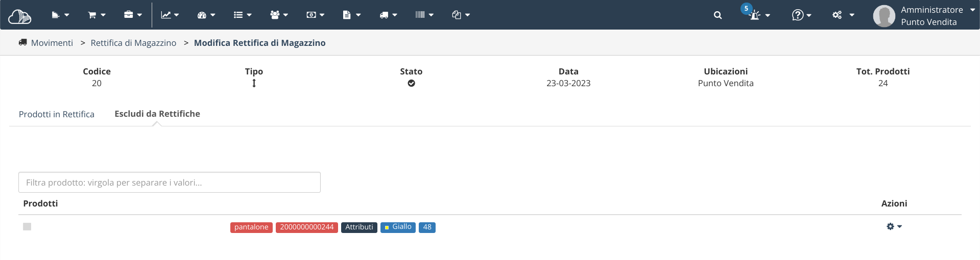
Task: Open alarm notifications with badge 5
Action: tap(756, 13)
